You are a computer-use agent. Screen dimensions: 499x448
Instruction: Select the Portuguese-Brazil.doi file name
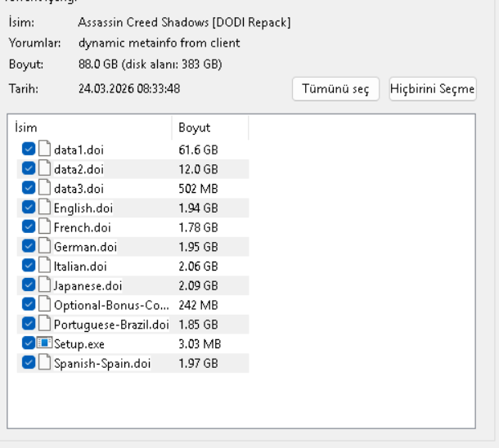tap(111, 325)
